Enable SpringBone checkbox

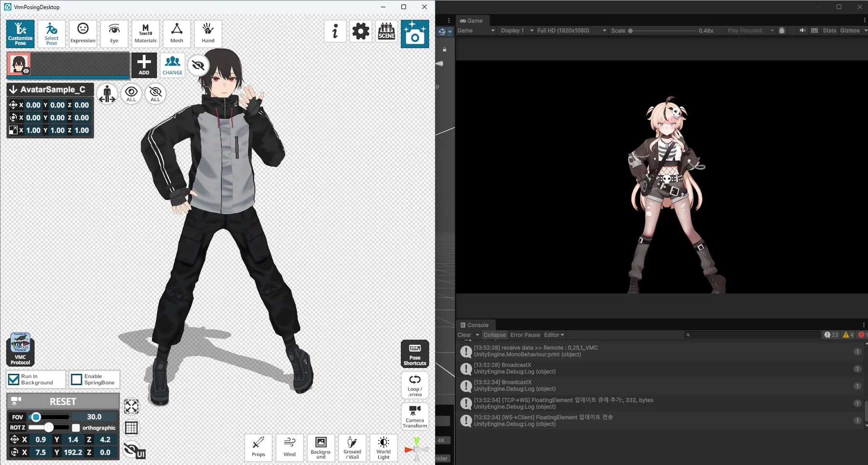click(x=77, y=380)
